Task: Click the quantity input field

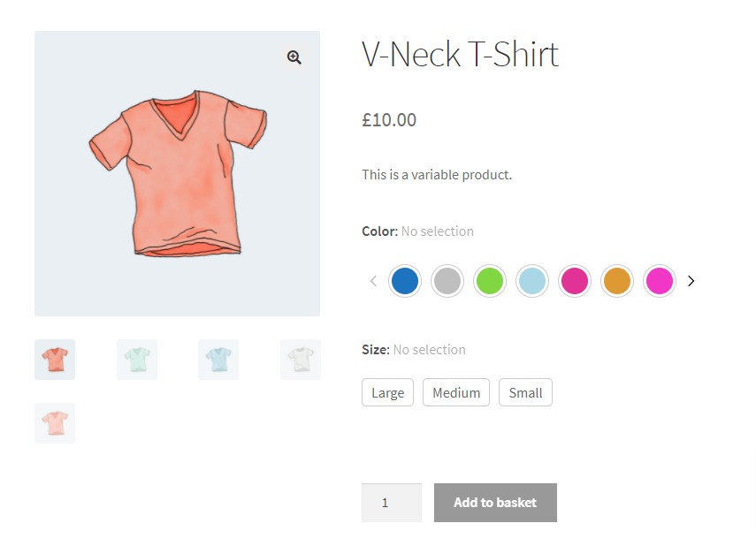Action: coord(392,502)
